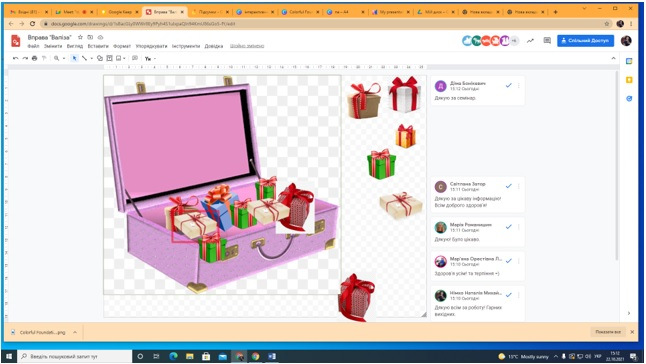The height and width of the screenshot is (364, 646).
Task: Select the Text box tool
Action: [109, 58]
